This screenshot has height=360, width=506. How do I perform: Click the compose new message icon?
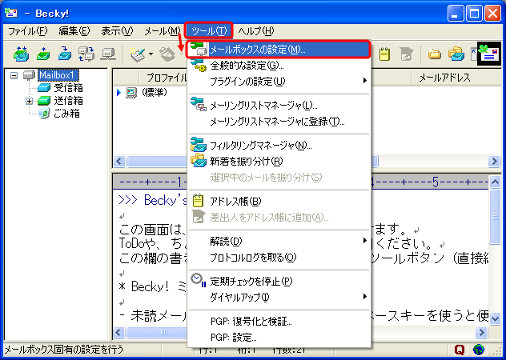[x=138, y=54]
